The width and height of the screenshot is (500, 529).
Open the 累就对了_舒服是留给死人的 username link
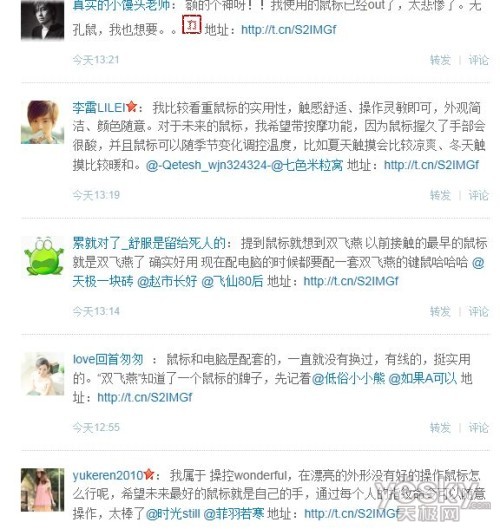(149, 243)
